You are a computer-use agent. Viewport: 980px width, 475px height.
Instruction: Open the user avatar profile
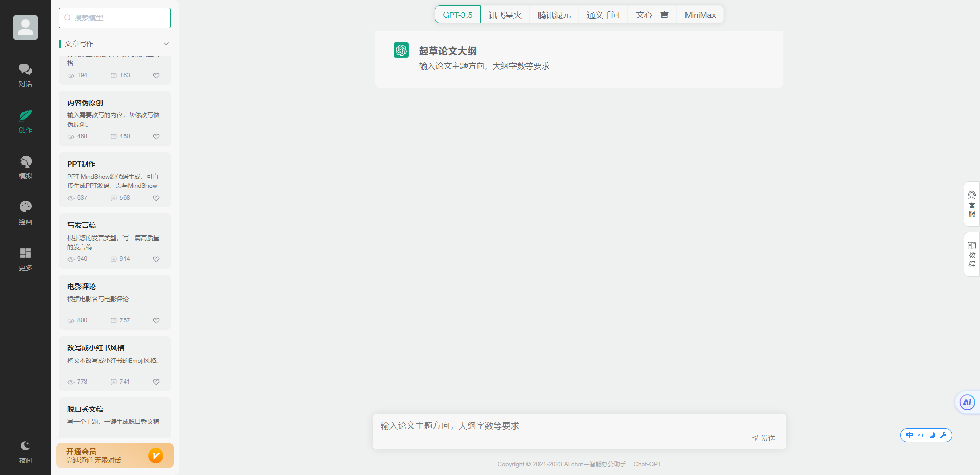pos(26,28)
